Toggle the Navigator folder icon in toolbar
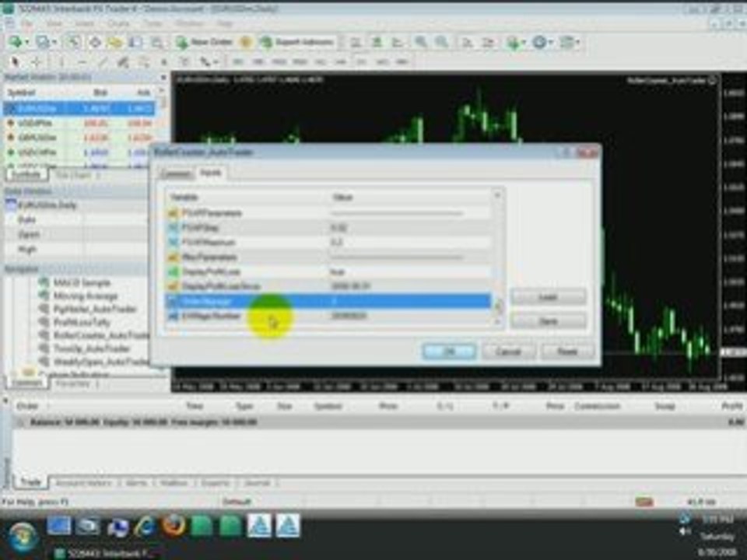Screen dimensions: 747x560 click(x=115, y=42)
